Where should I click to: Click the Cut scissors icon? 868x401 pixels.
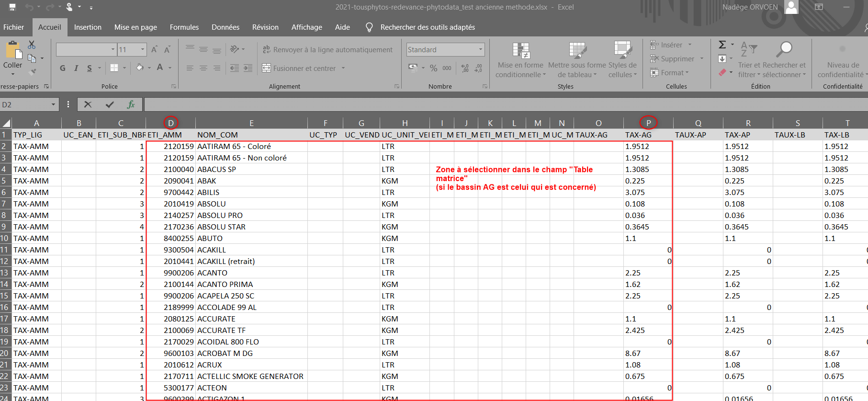tap(32, 45)
